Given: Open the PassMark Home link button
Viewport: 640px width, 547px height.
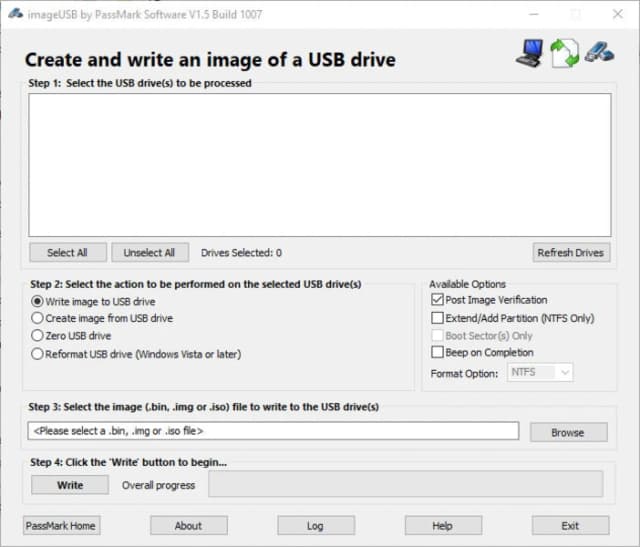Looking at the screenshot, I should [61, 526].
